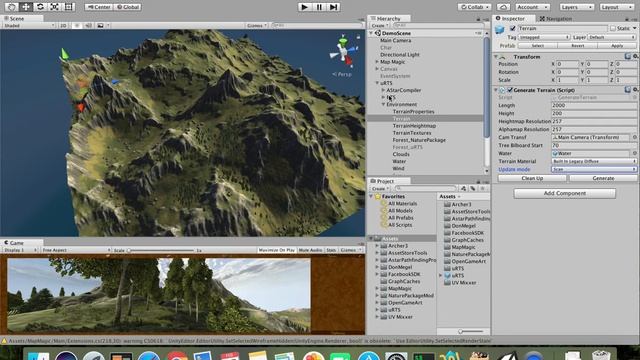Open the Tag dropdown
The height and width of the screenshot is (360, 640).
point(544,37)
